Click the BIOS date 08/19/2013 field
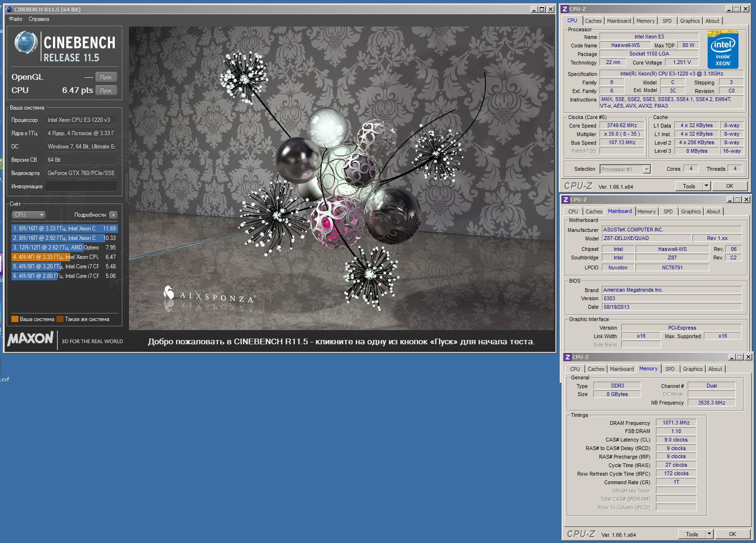The height and width of the screenshot is (543, 756). coord(671,307)
